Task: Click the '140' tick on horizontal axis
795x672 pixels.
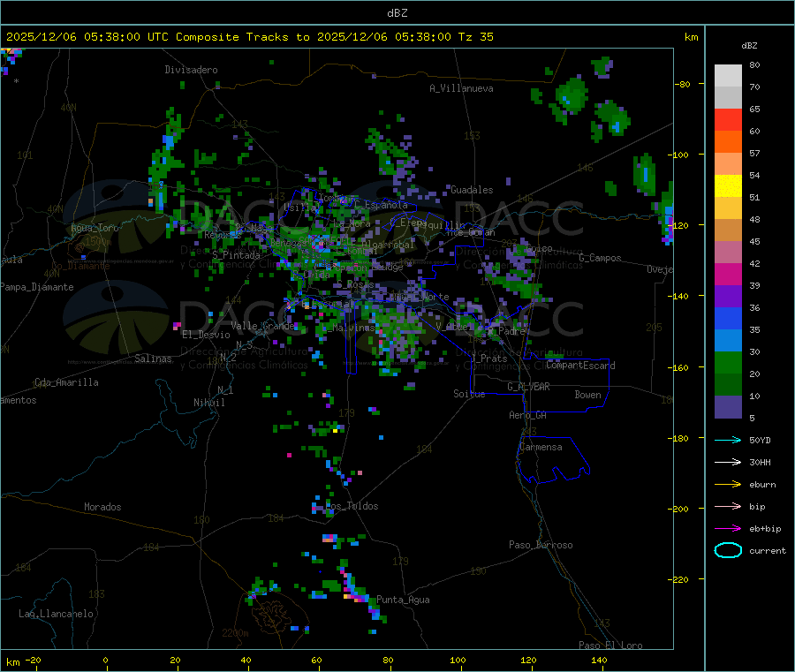Action: 599,660
